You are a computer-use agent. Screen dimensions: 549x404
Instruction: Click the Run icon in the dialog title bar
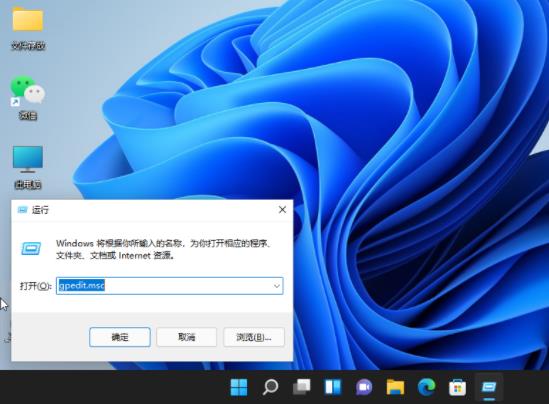22,210
